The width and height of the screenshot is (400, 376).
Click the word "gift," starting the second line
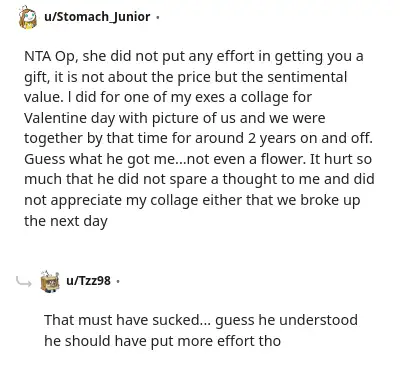(37, 77)
